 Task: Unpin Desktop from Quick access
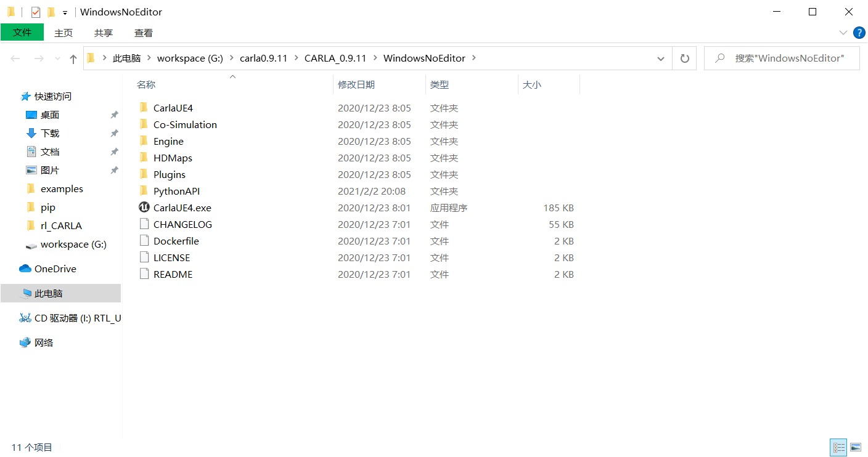[x=114, y=115]
